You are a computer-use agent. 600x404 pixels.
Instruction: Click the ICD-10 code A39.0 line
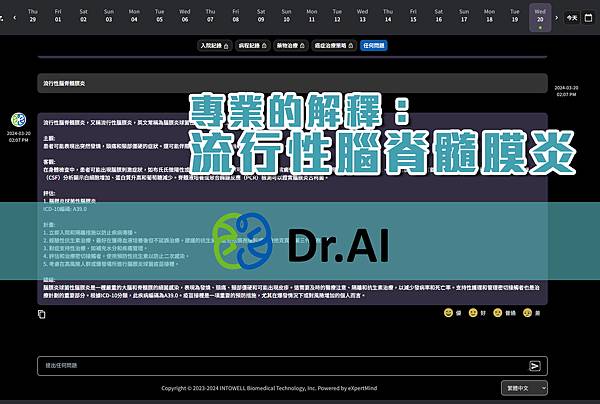(65, 209)
